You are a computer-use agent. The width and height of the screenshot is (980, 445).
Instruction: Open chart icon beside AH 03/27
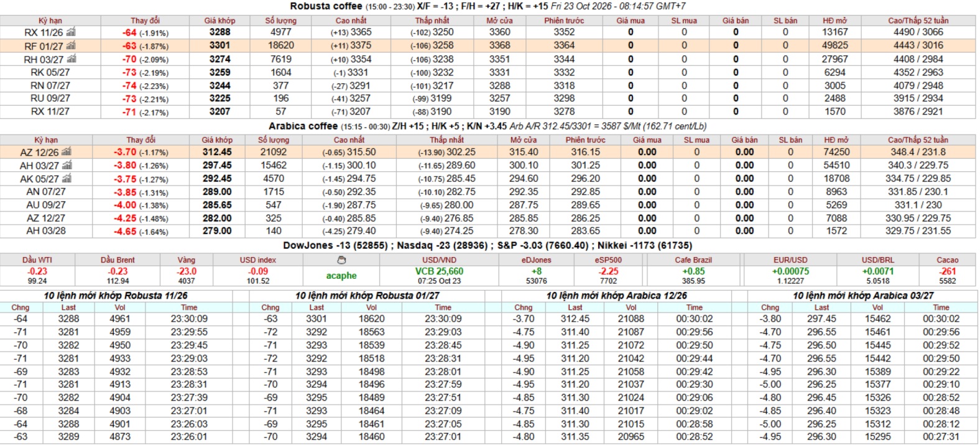click(x=67, y=166)
